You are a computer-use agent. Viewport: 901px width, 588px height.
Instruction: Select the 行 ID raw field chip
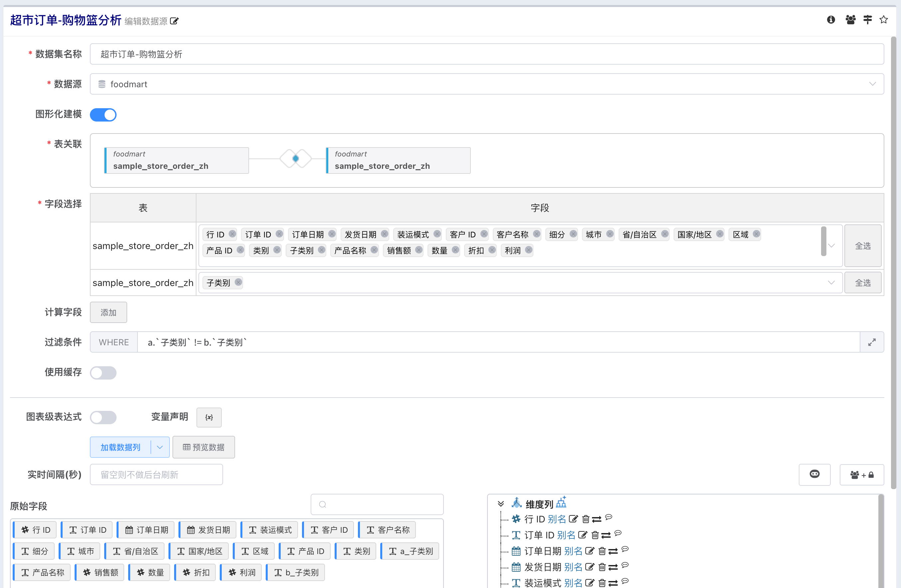[x=35, y=530]
